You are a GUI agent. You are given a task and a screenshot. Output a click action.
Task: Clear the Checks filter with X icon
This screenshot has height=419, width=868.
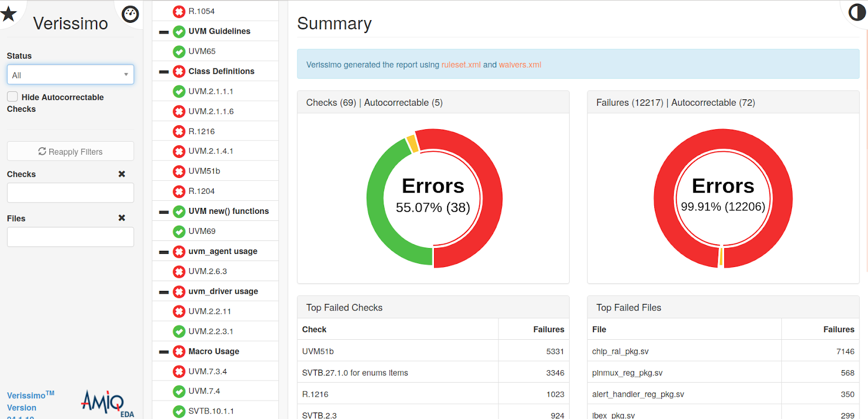(122, 174)
